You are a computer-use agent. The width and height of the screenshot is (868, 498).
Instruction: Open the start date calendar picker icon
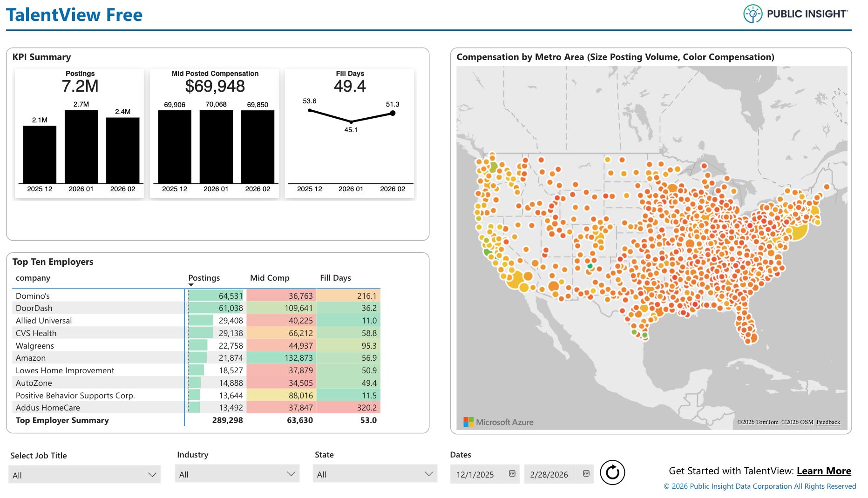[512, 474]
